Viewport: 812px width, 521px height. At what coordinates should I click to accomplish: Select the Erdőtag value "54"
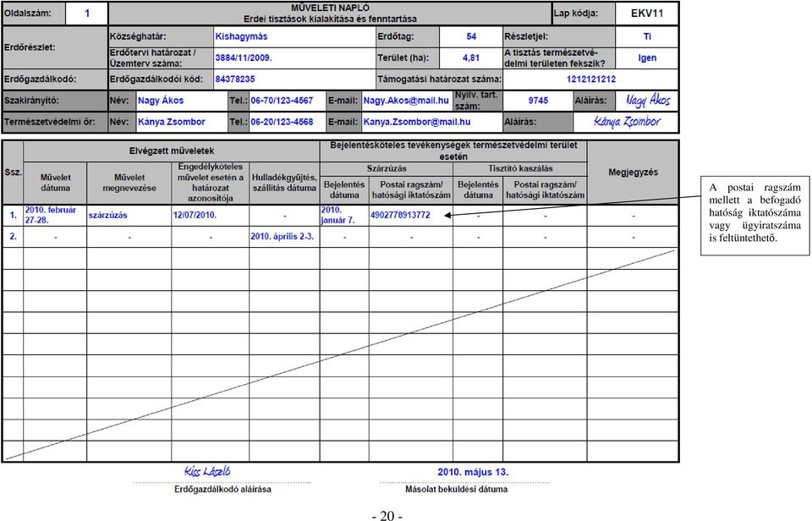[x=471, y=36]
